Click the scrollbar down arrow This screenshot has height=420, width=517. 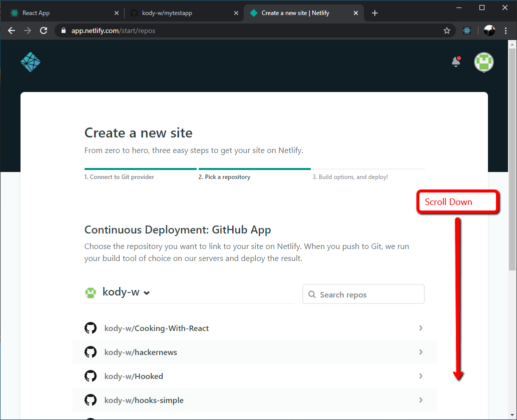coord(511,415)
